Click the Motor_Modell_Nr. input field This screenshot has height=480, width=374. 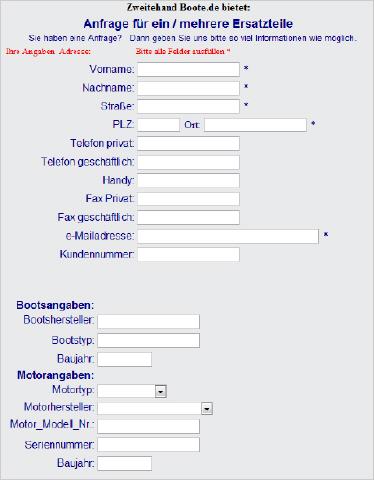(x=148, y=426)
